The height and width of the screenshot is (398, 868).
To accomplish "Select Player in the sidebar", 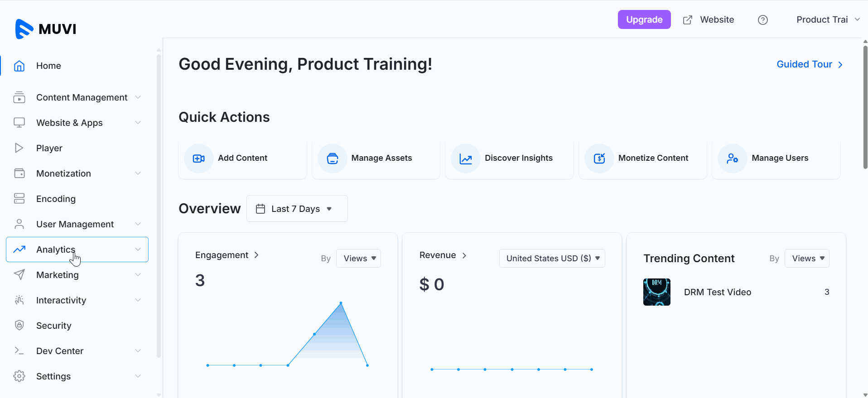I will pos(49,148).
